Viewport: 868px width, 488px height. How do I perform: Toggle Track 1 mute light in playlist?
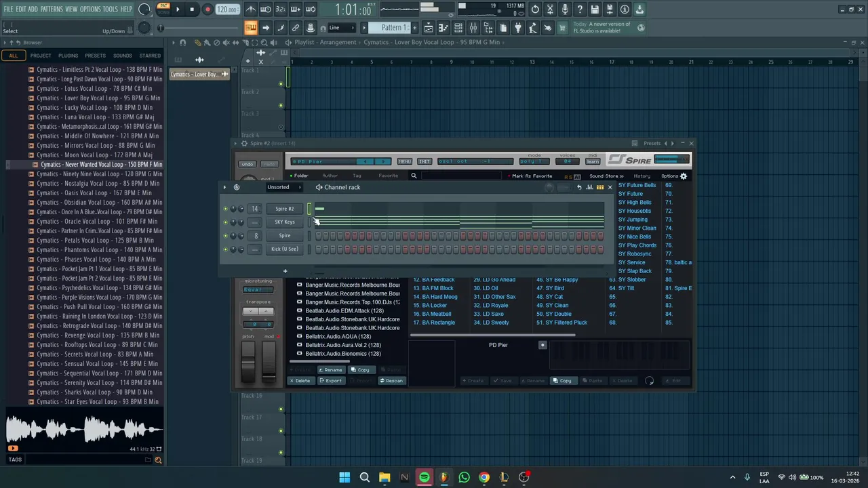tap(281, 84)
